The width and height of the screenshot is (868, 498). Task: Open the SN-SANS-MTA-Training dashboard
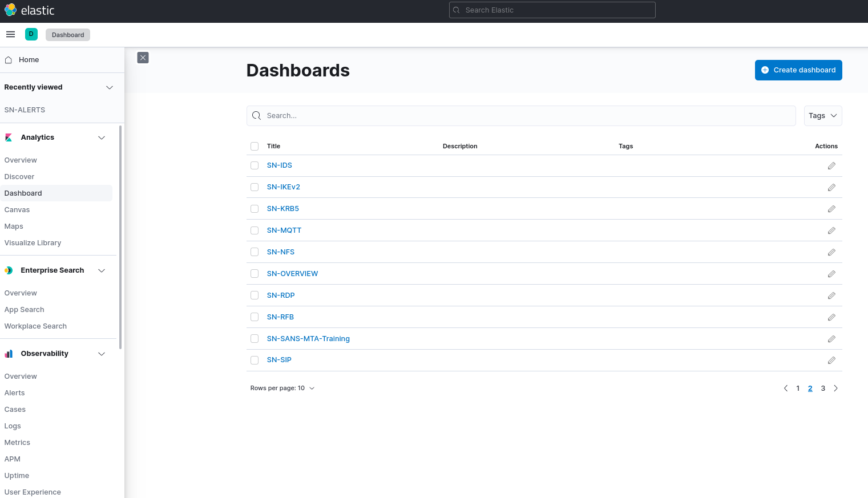click(308, 339)
